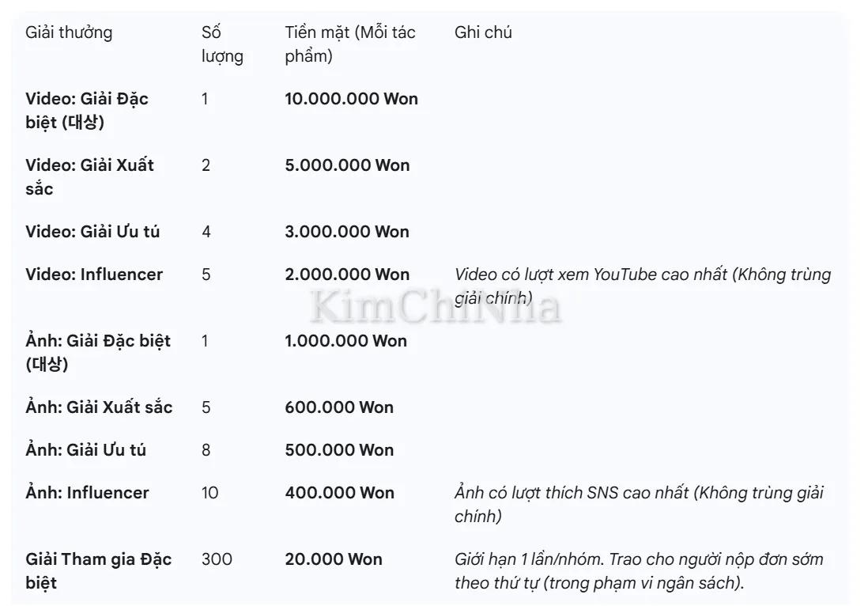
Task: Select the 'Ảnh: Giải Đặc biệt (대상)' cell
Action: [98, 353]
